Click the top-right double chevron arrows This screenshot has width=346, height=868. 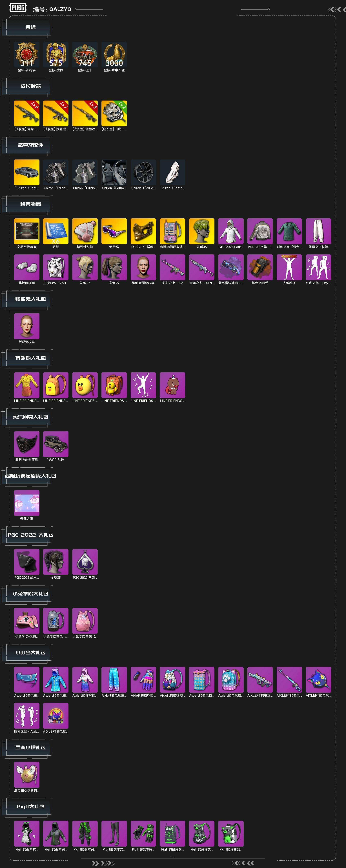click(x=336, y=9)
